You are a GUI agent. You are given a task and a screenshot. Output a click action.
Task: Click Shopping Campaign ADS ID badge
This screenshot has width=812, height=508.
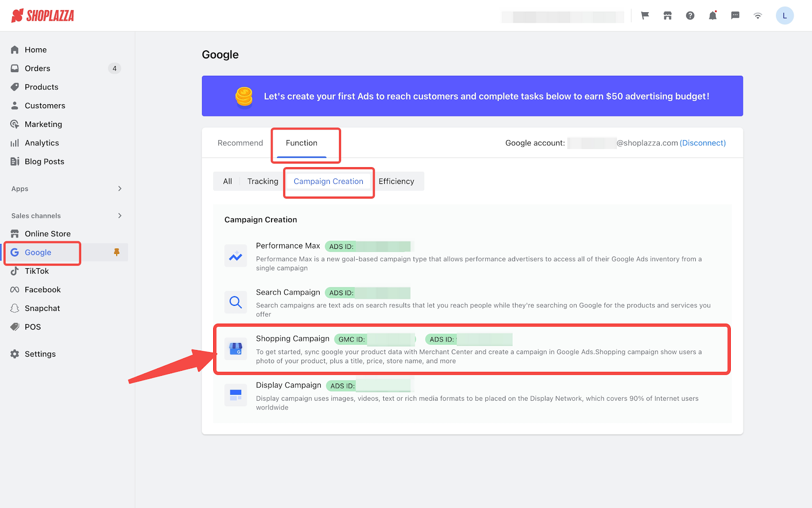[x=468, y=339]
